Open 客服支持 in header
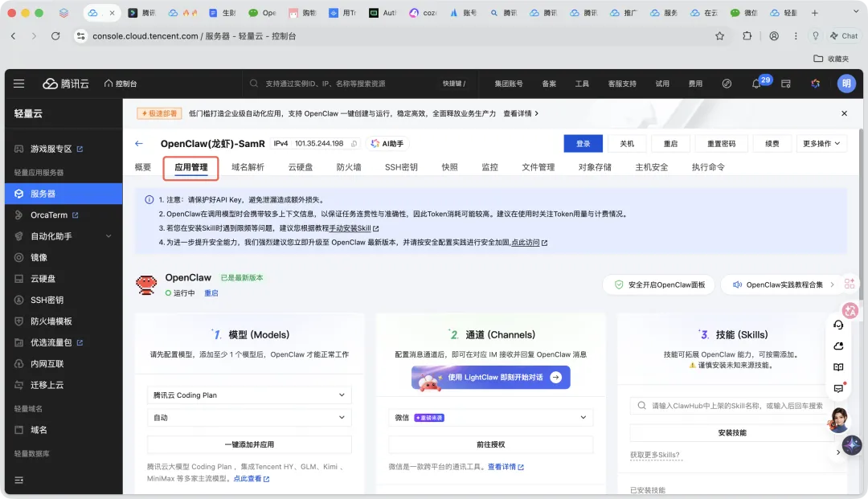 click(x=621, y=84)
